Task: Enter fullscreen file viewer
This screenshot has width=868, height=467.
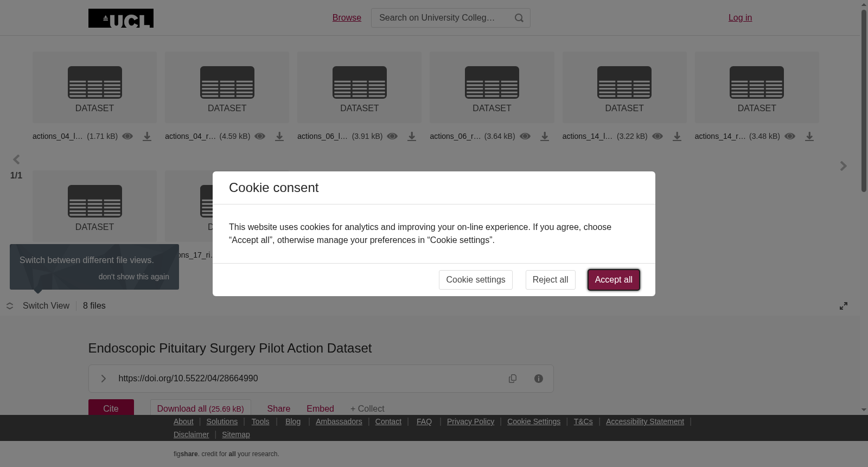Action: [844, 306]
